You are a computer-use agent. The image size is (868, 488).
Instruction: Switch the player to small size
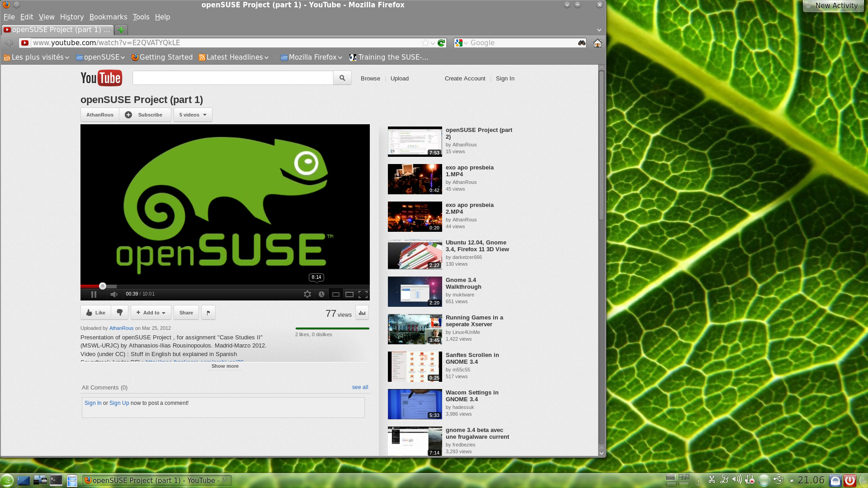[x=336, y=294]
